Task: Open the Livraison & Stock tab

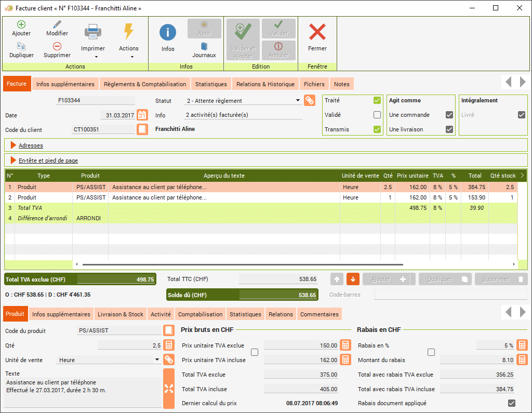Action: [x=121, y=314]
